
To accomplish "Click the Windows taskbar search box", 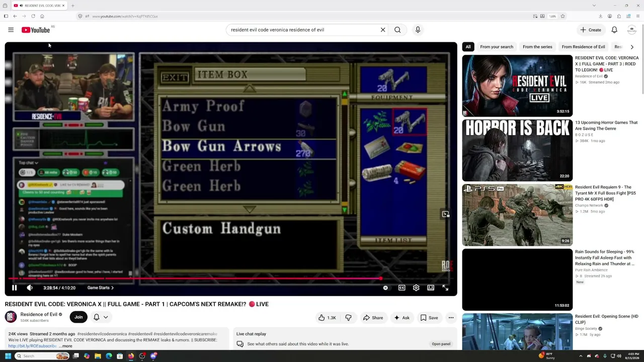I will point(42,356).
